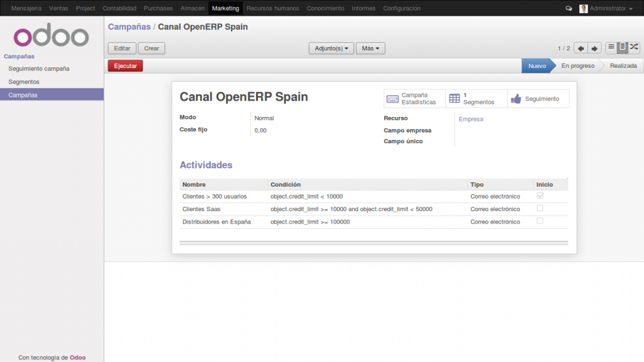Open the Contabilidad menu
This screenshot has height=362, width=644.
[x=119, y=8]
